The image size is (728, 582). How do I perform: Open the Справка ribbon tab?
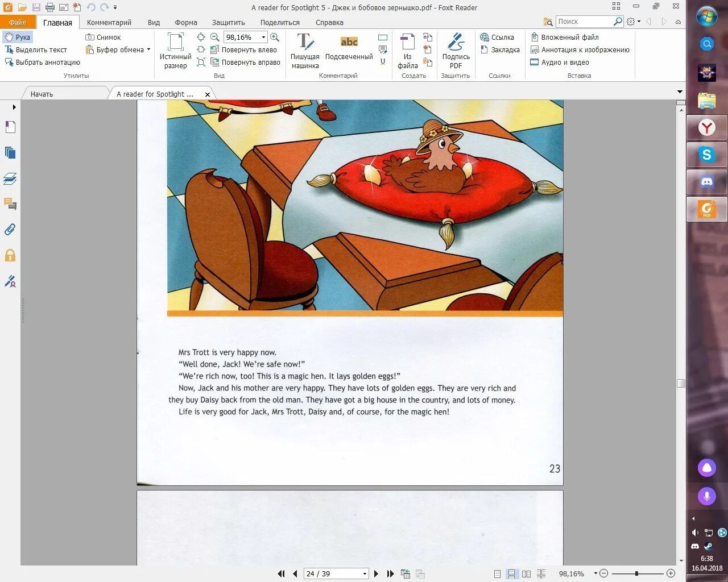pyautogui.click(x=329, y=22)
